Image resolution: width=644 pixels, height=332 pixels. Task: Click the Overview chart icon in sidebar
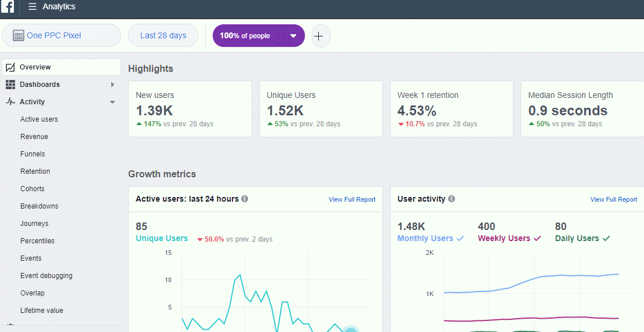[10, 67]
